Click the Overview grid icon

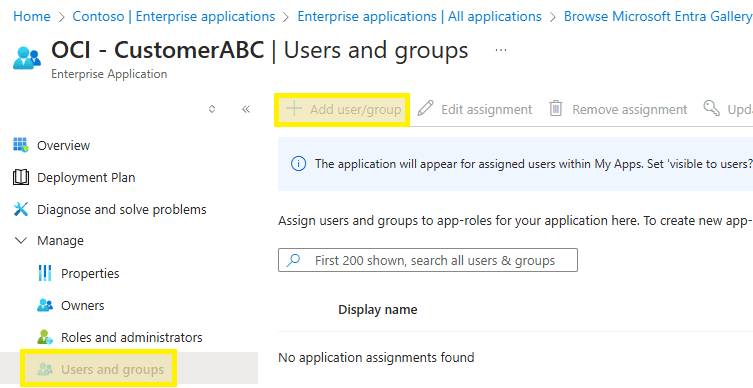point(21,145)
